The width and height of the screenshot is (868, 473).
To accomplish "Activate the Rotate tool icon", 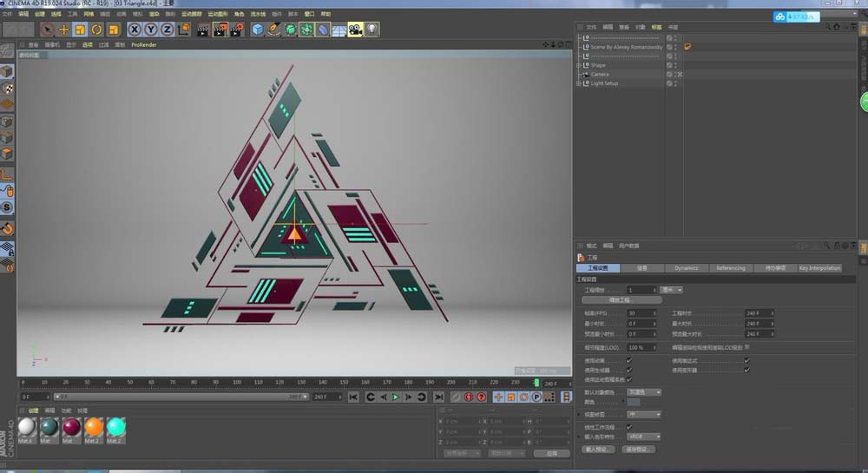I will (96, 30).
